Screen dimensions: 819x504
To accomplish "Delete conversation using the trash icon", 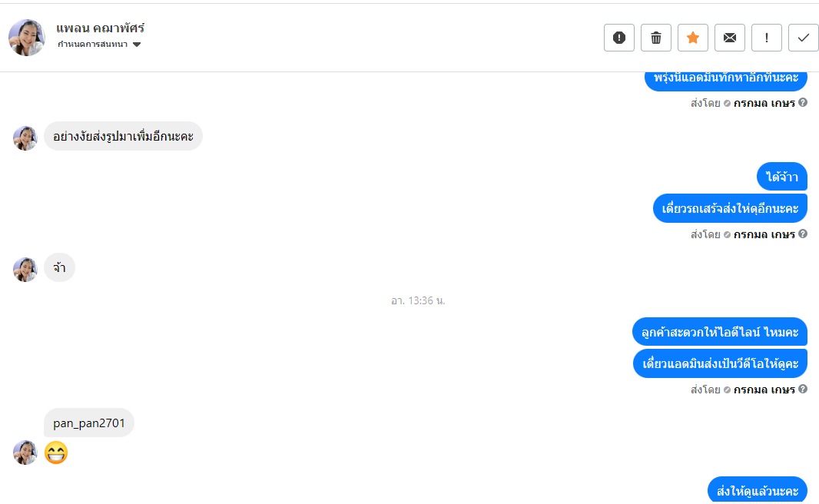I will (x=656, y=38).
